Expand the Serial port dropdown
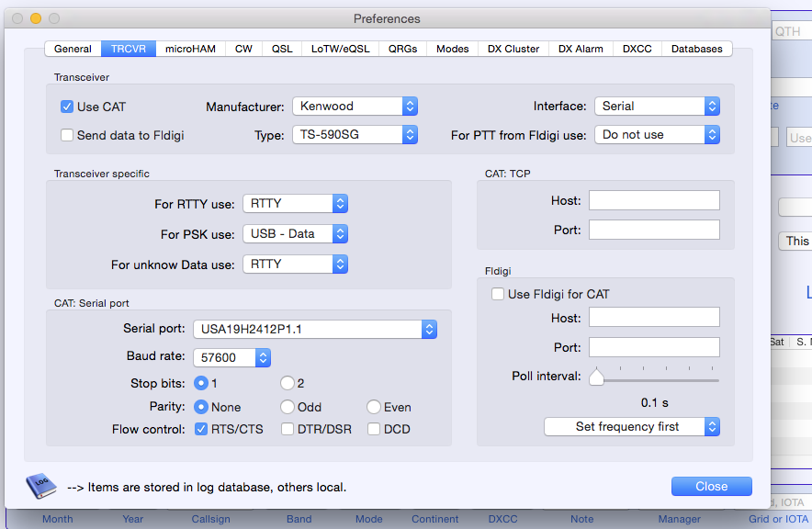Image resolution: width=812 pixels, height=529 pixels. pos(314,329)
